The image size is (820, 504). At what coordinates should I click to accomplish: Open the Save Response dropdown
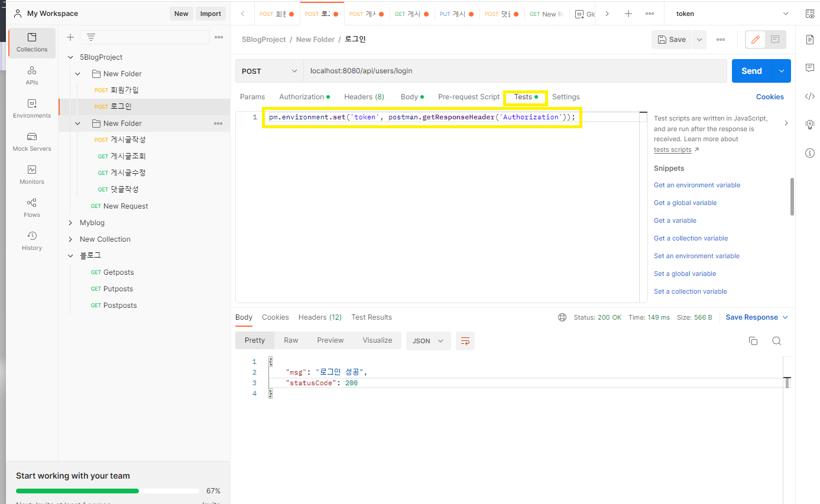757,317
